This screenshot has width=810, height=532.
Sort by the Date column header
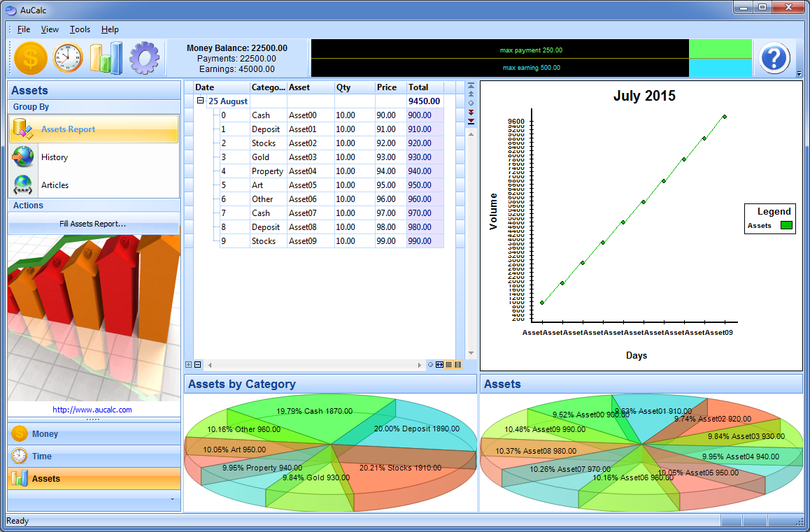pos(222,87)
